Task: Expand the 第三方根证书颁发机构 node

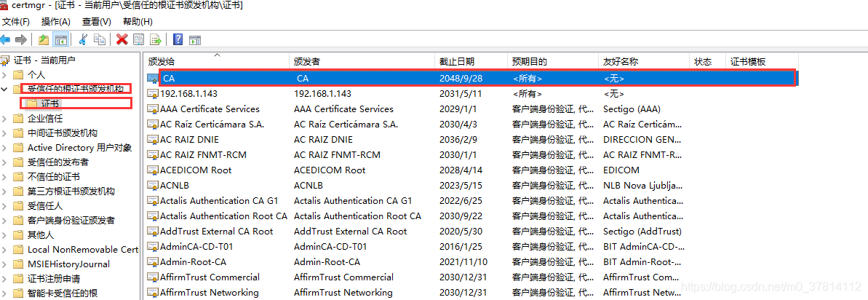Action: click(4, 192)
